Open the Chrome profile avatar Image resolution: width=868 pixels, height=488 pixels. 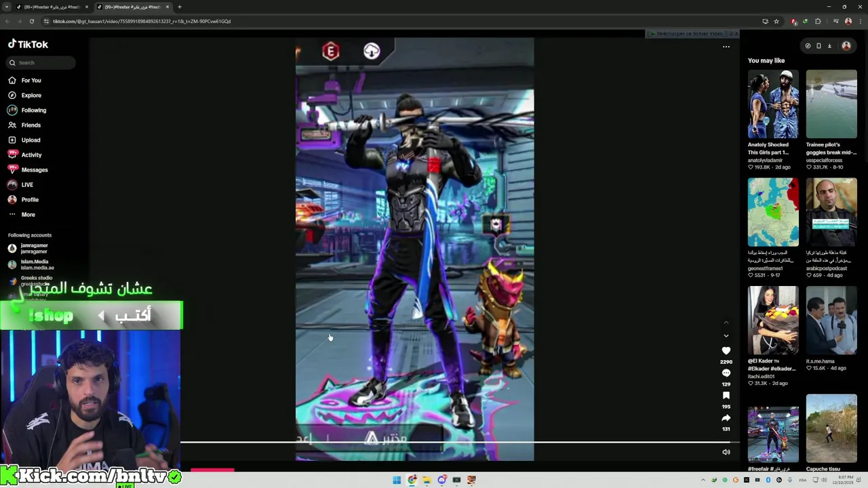point(848,21)
